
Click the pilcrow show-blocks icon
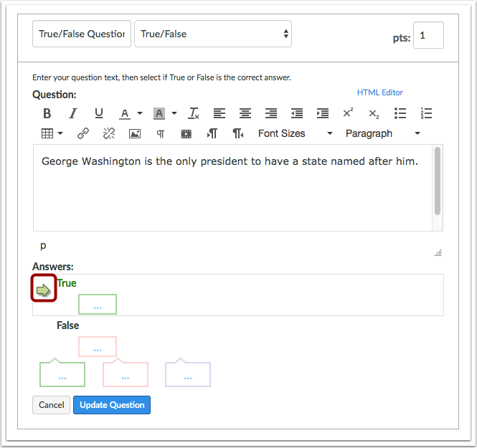click(x=161, y=133)
